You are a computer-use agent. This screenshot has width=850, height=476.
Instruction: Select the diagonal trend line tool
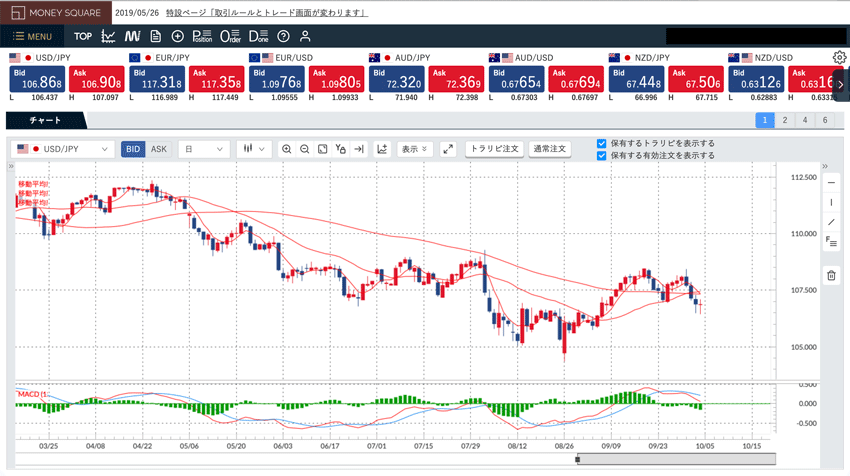pos(831,222)
